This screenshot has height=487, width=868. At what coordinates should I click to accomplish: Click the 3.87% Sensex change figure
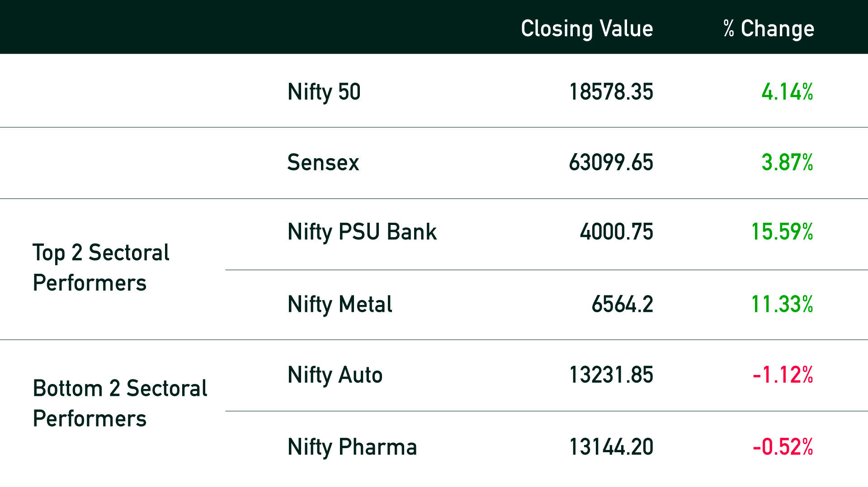(x=787, y=162)
